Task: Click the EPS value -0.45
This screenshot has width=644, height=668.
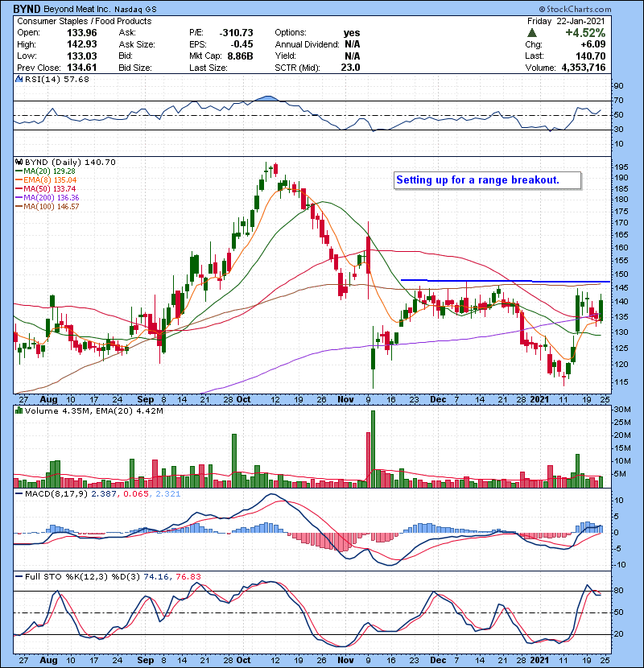Action: 242,44
